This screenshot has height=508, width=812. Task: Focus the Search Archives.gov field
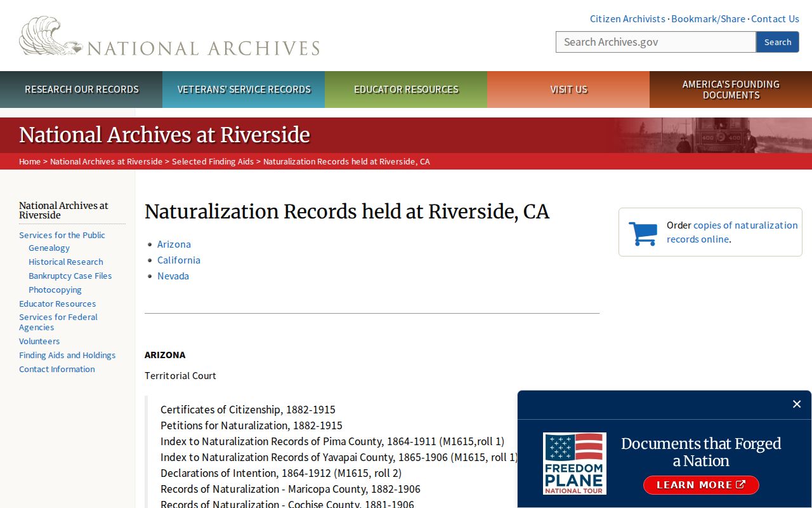point(656,42)
